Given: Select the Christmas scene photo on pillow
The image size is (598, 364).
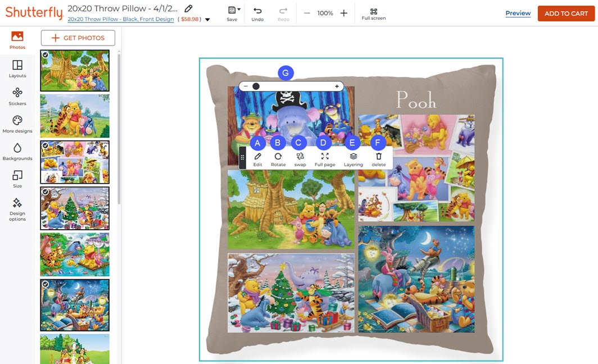Looking at the screenshot, I should pyautogui.click(x=291, y=293).
